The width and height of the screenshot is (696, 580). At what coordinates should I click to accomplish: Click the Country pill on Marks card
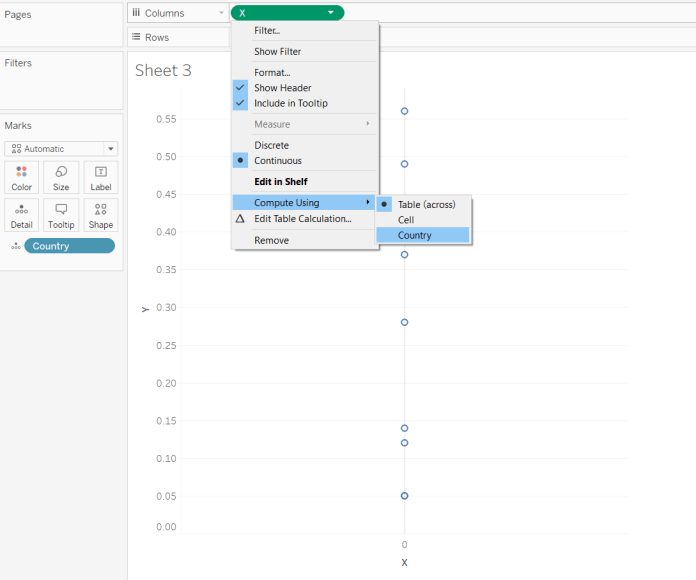tap(69, 246)
